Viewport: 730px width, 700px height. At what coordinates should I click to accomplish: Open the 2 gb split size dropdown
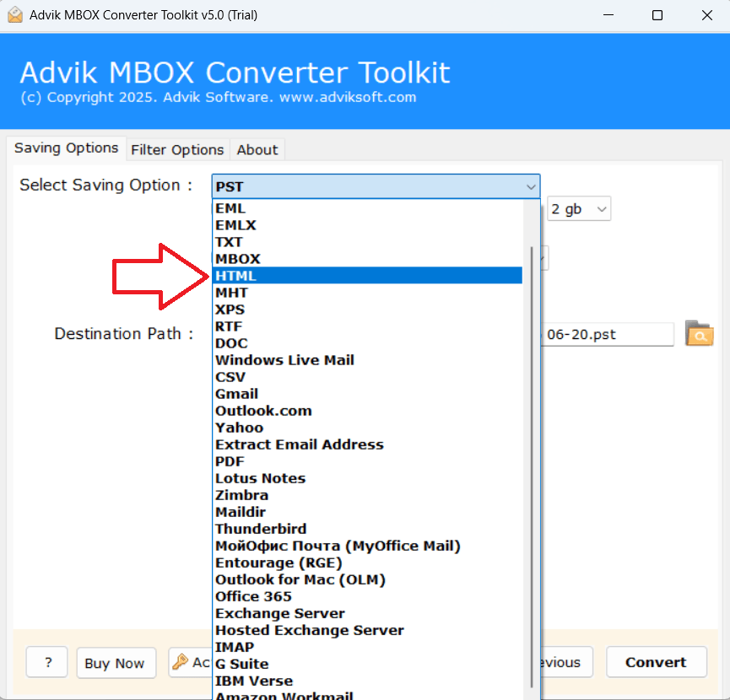tap(579, 209)
